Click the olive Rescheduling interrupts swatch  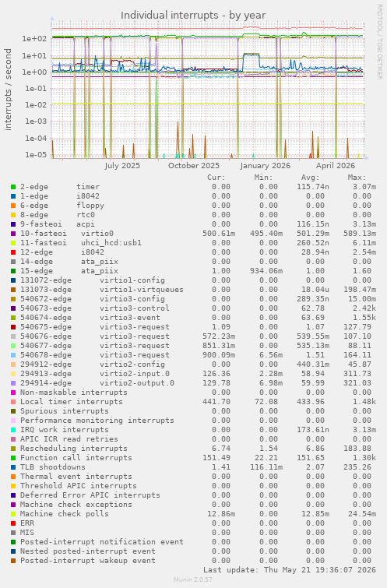pos(13,449)
